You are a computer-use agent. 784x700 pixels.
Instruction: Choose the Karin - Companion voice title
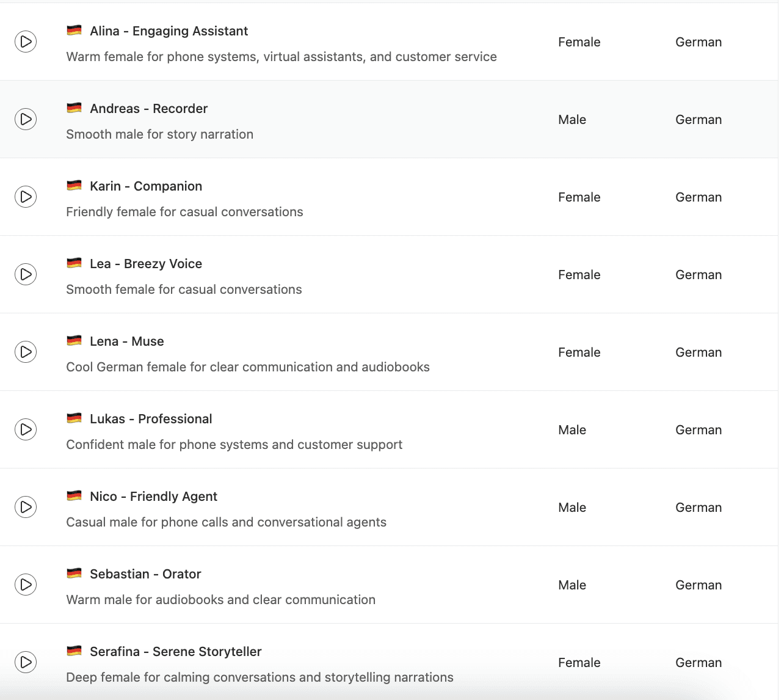[146, 186]
